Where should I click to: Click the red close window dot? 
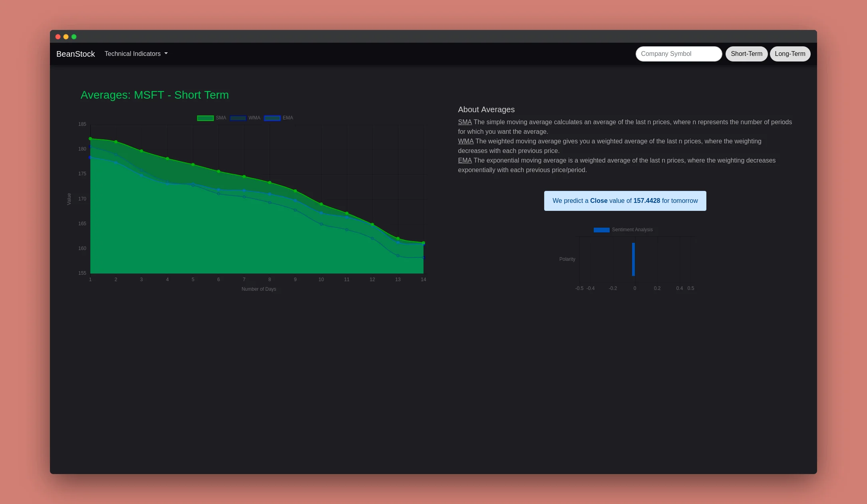58,37
